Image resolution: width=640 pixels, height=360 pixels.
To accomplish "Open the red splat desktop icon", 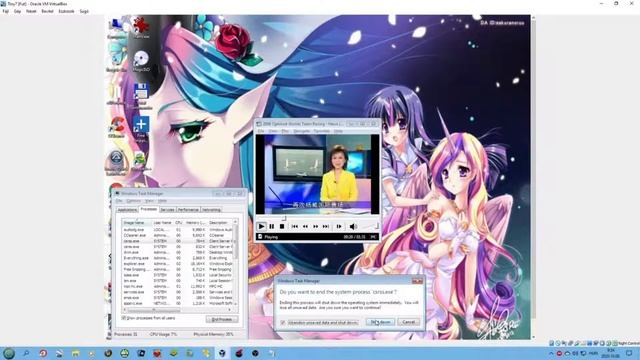I will 141,28.
